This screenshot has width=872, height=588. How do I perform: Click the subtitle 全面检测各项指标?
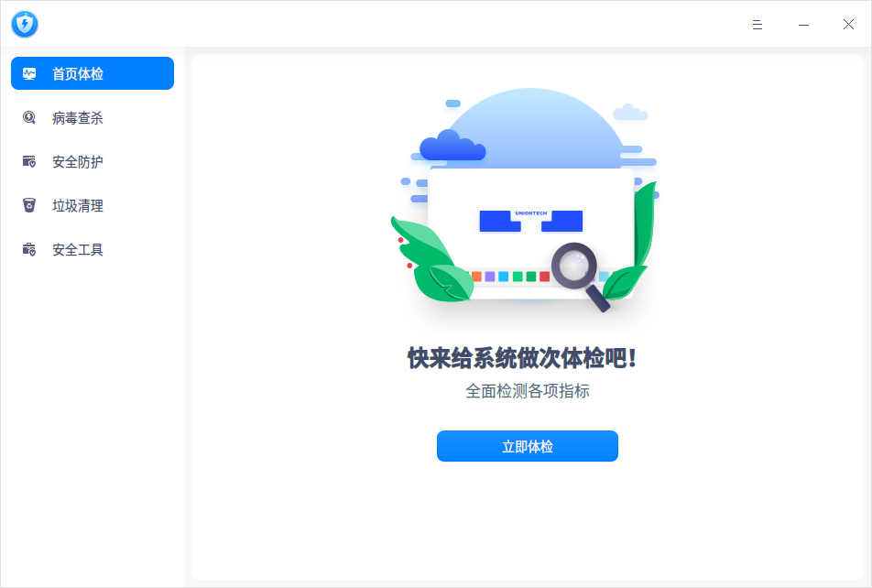coord(528,390)
